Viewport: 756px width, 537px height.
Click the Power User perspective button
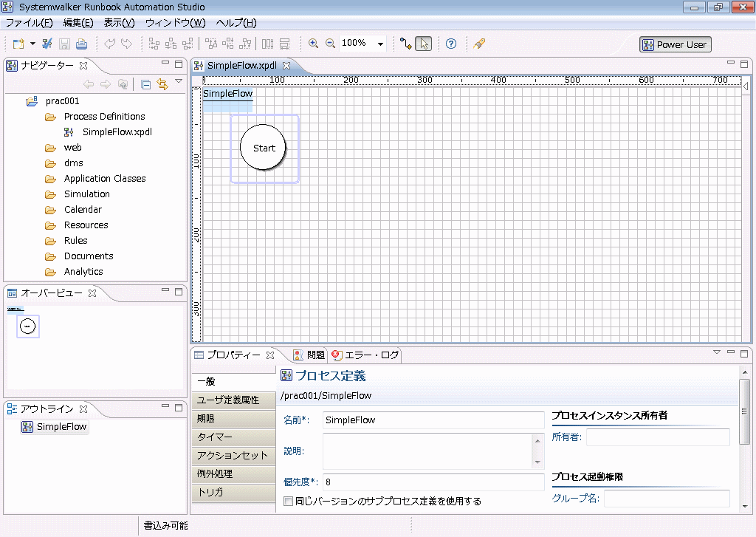[x=675, y=44]
